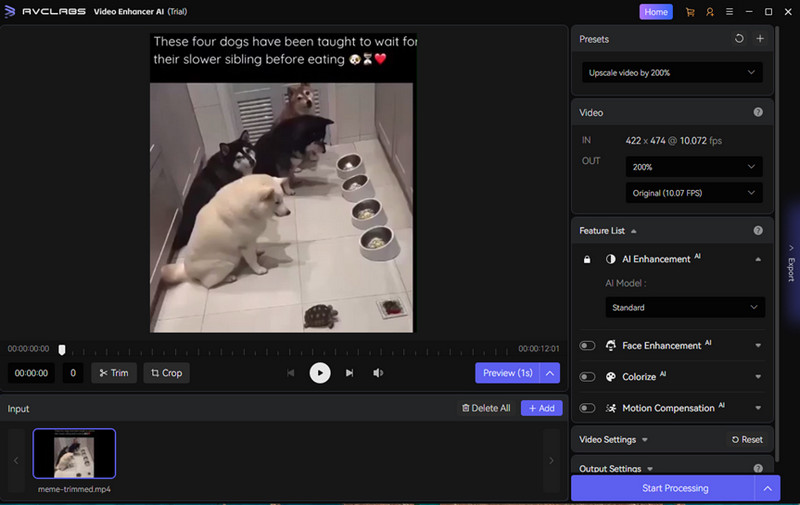Skip to the next frame
Viewport: 800px width, 505px height.
349,373
